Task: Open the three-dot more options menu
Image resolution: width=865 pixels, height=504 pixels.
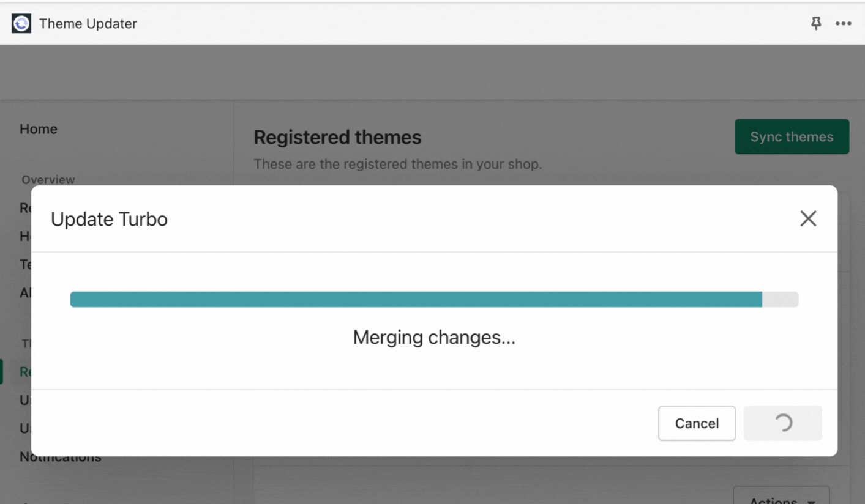Action: [844, 24]
